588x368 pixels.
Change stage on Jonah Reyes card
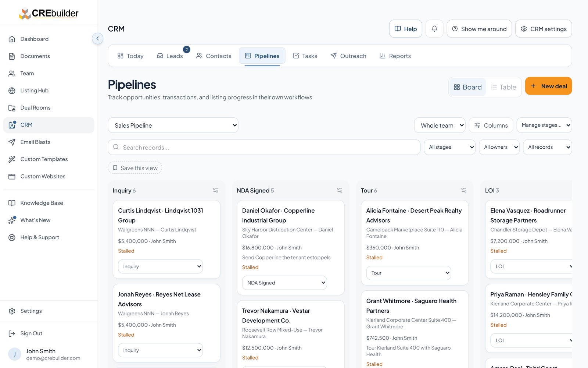coord(160,350)
